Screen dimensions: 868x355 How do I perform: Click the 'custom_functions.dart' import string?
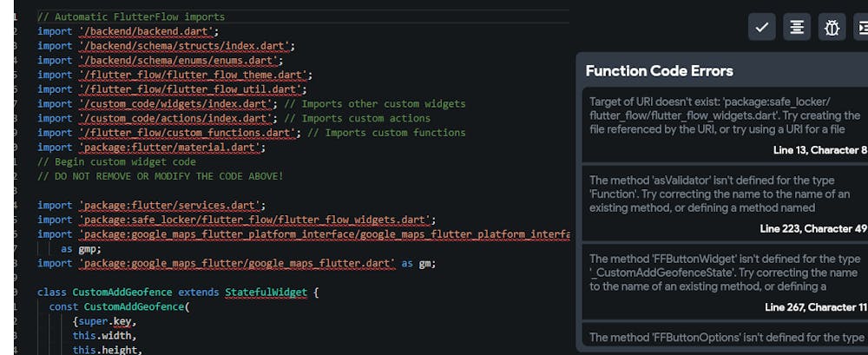pos(187,132)
